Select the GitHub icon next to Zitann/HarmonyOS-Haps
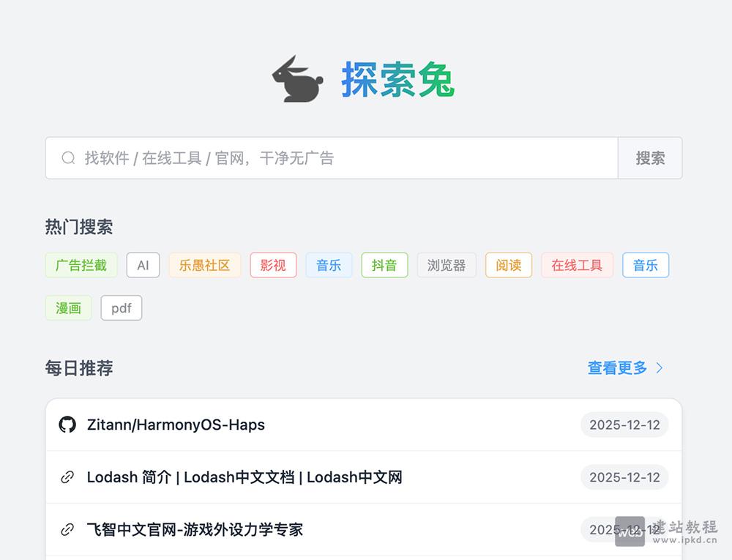Viewport: 732px width, 560px height. point(67,425)
